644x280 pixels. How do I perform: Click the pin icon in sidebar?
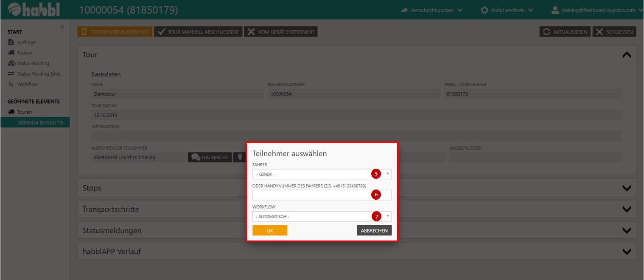pos(62,27)
